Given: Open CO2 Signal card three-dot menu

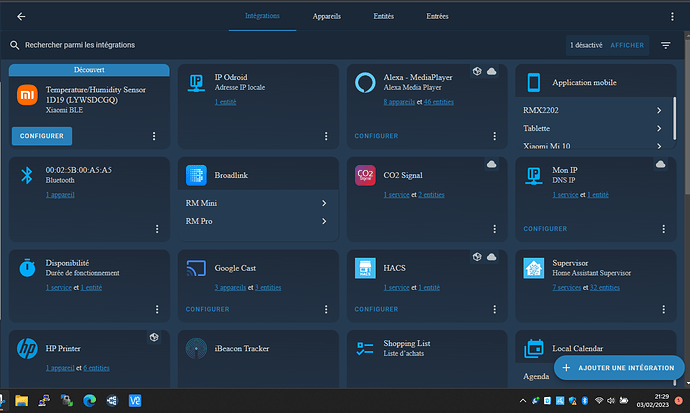Looking at the screenshot, I should [x=494, y=229].
